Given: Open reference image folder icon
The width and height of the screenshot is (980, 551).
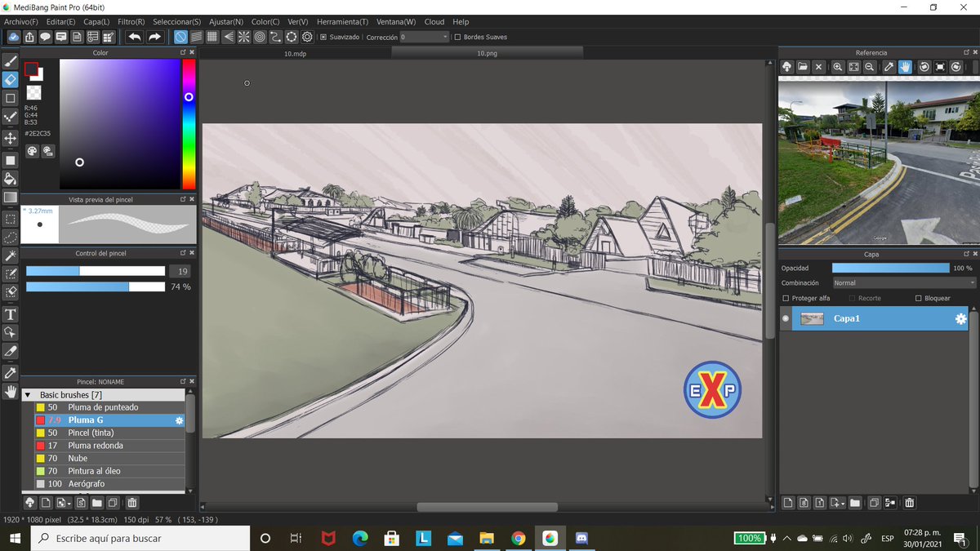Looking at the screenshot, I should pos(803,67).
